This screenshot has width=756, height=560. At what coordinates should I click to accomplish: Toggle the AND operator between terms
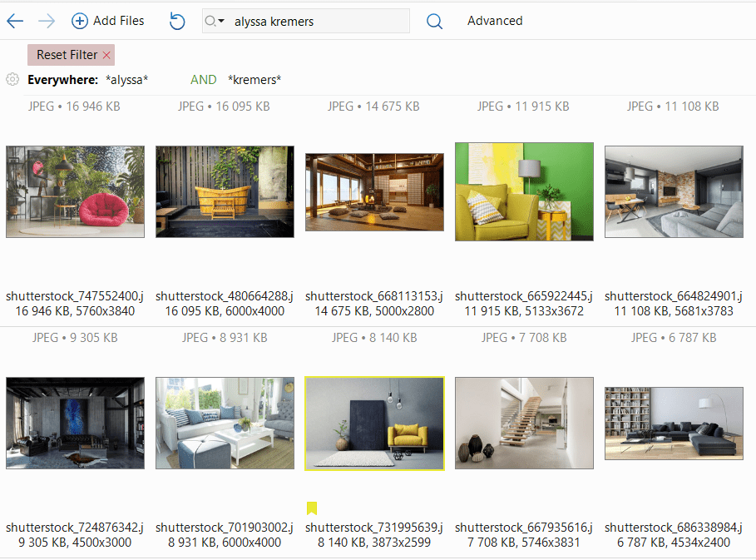click(x=203, y=80)
